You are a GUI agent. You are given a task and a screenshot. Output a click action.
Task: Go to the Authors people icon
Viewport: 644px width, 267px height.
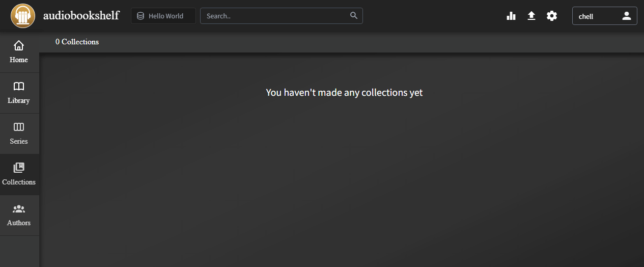(19, 209)
